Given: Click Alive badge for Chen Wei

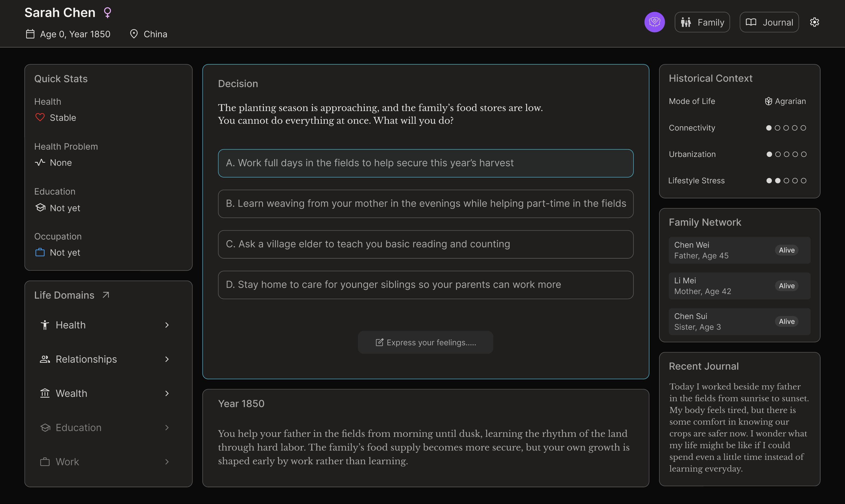Looking at the screenshot, I should pyautogui.click(x=786, y=250).
